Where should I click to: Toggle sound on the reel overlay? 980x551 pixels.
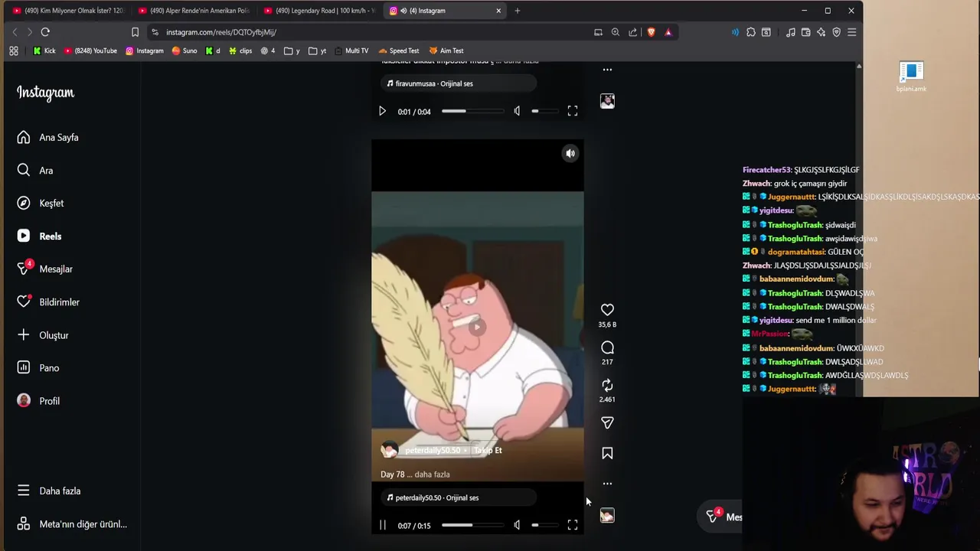[x=570, y=154]
